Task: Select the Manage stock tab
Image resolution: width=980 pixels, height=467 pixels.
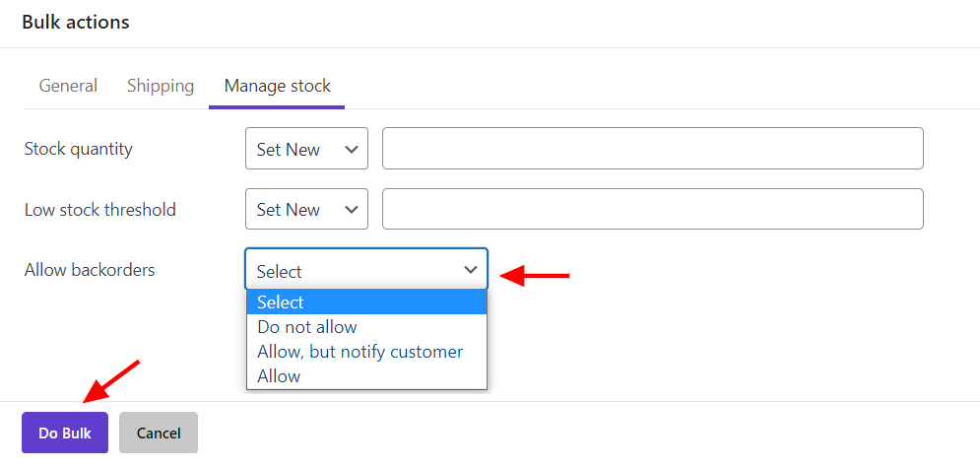Action: tap(278, 86)
